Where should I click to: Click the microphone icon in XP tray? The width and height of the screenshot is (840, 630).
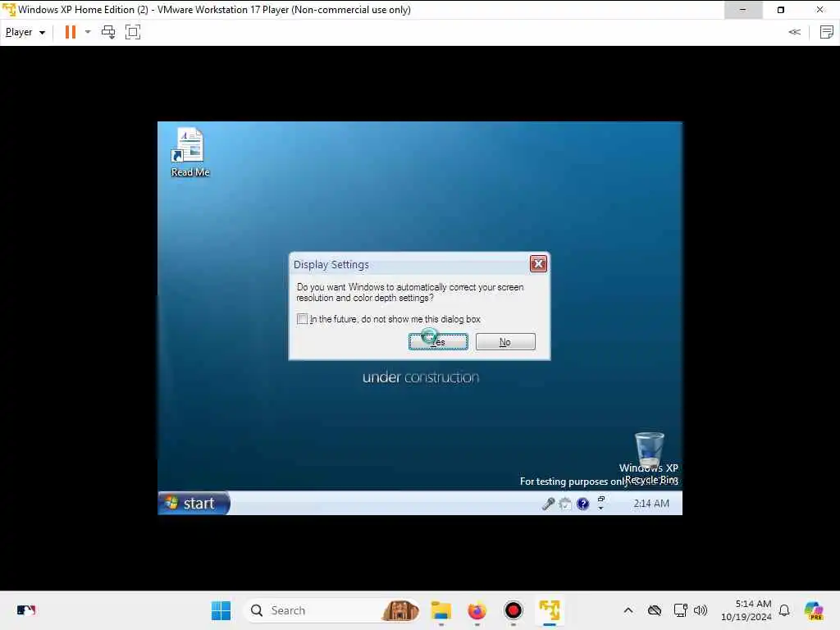click(x=547, y=504)
